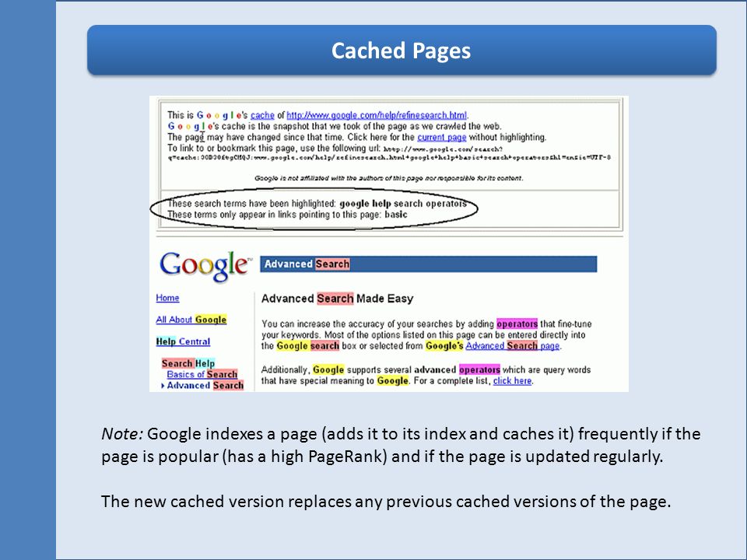Open Google's Advanced Search page link

(513, 345)
